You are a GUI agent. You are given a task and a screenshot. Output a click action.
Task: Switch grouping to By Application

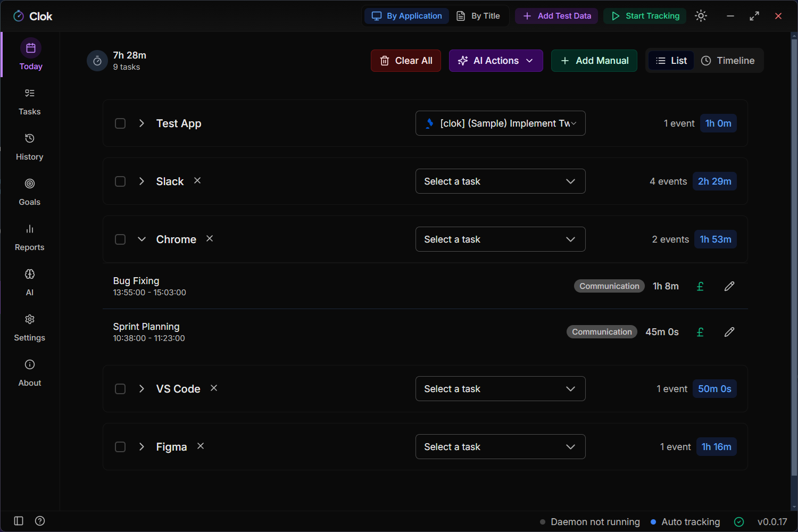[407, 16]
